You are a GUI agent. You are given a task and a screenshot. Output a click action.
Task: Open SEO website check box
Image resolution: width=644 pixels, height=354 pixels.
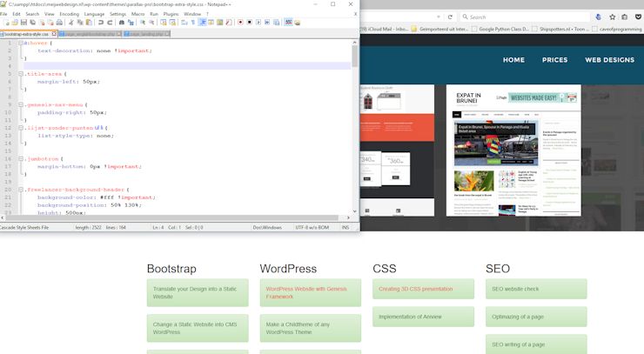[536, 289]
